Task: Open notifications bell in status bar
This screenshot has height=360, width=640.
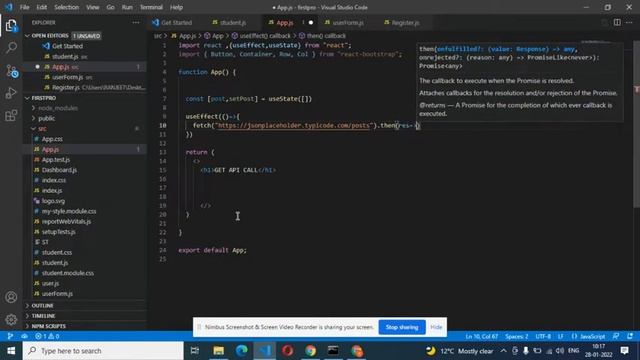Action: coord(631,336)
